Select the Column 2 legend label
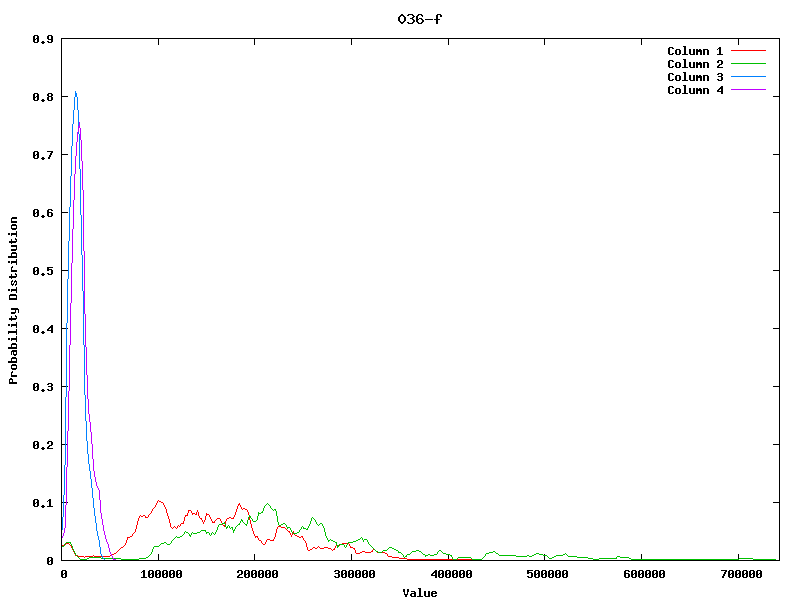The height and width of the screenshot is (600, 800). tap(695, 64)
